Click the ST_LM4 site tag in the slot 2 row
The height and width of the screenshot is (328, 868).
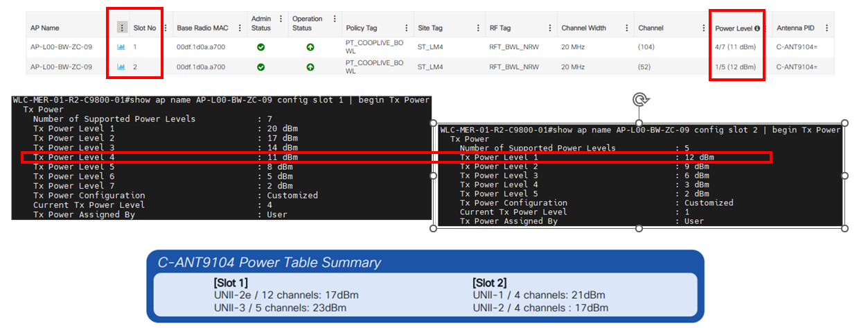429,67
